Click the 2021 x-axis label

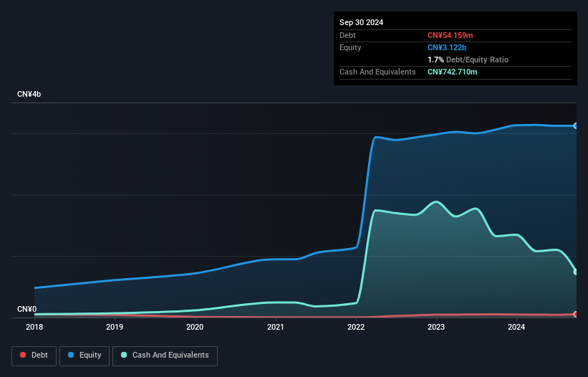pos(275,327)
